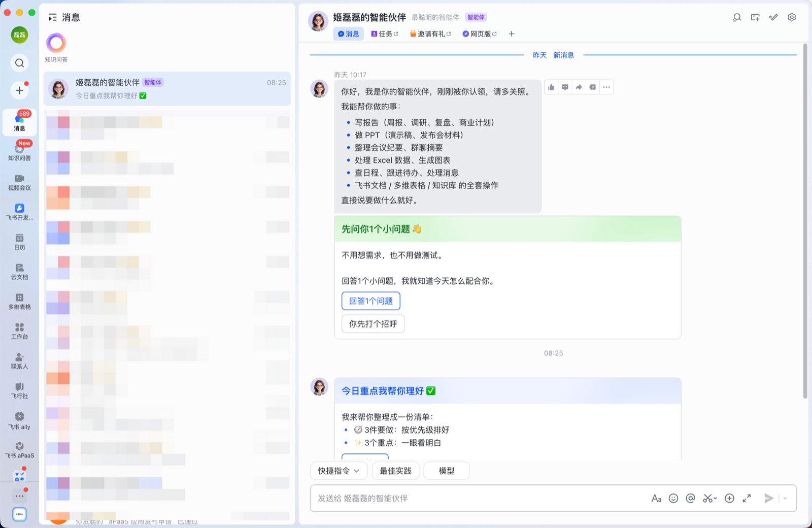Click the plus create button in sidebar

[x=19, y=90]
